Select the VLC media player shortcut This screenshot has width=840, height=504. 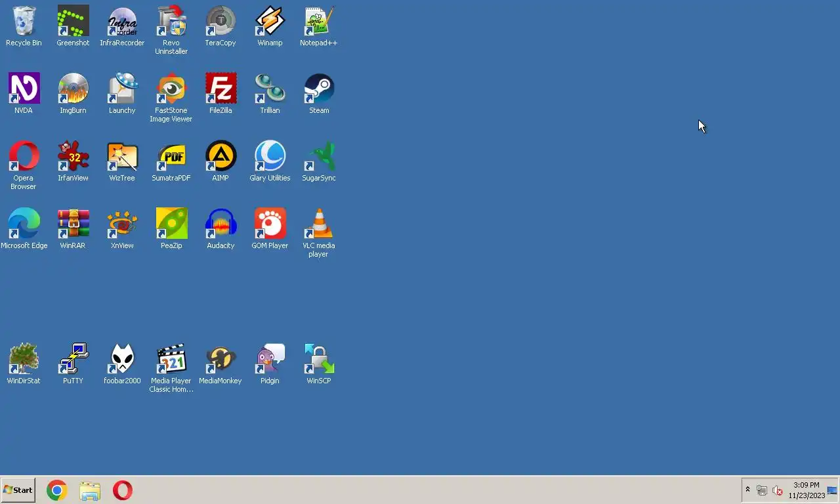point(319,233)
